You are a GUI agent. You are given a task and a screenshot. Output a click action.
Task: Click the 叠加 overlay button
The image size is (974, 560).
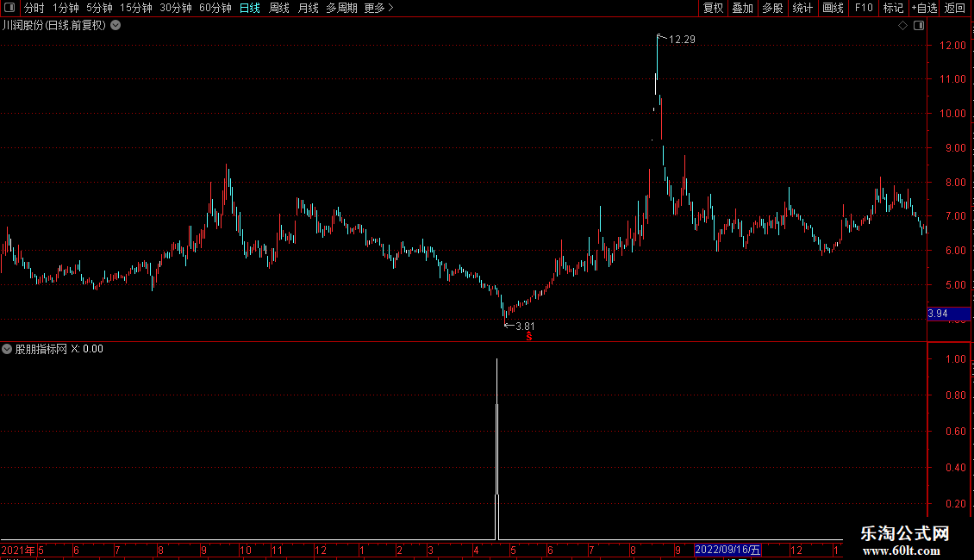tap(742, 8)
